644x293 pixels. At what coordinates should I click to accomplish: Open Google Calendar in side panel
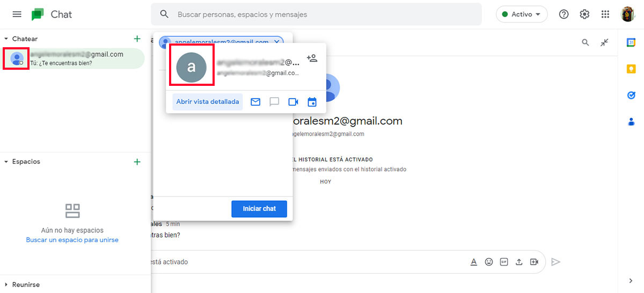coord(631,43)
